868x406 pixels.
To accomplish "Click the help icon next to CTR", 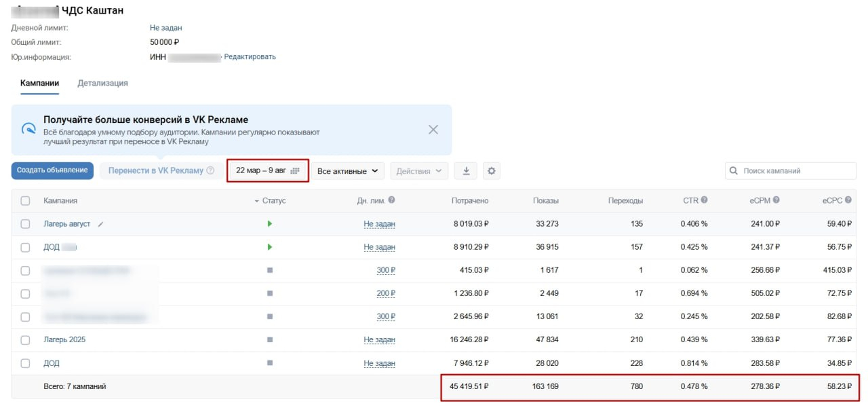I will tap(705, 200).
